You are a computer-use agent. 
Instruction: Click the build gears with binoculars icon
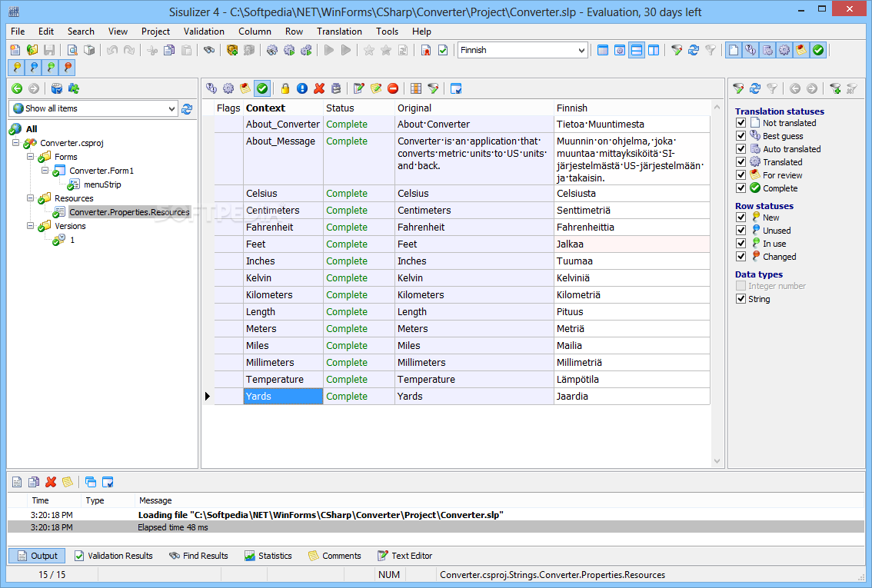[x=272, y=50]
